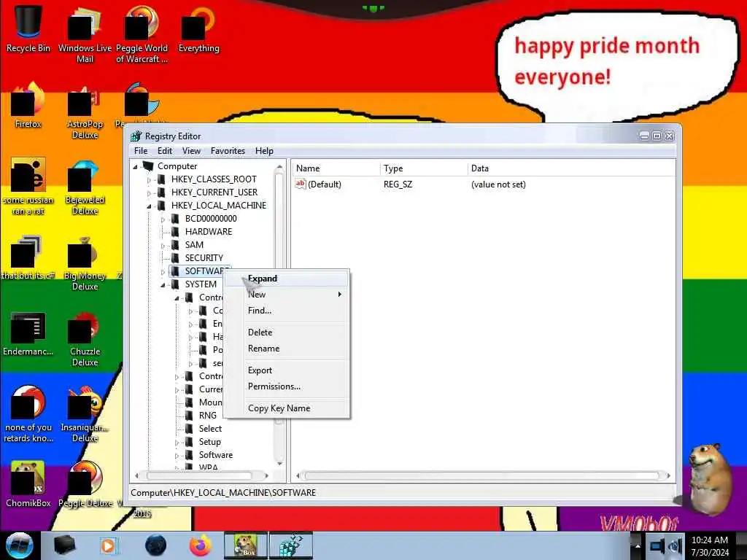Collapse the SYSTEM key arrow
Screen dimensions: 747x560
(163, 285)
